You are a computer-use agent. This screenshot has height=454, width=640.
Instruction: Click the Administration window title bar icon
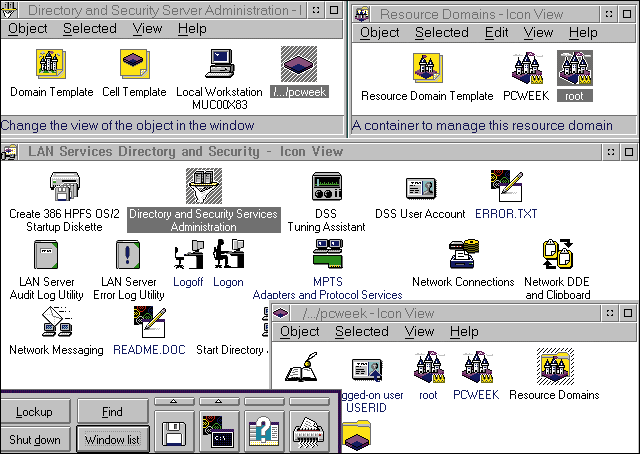point(9,10)
